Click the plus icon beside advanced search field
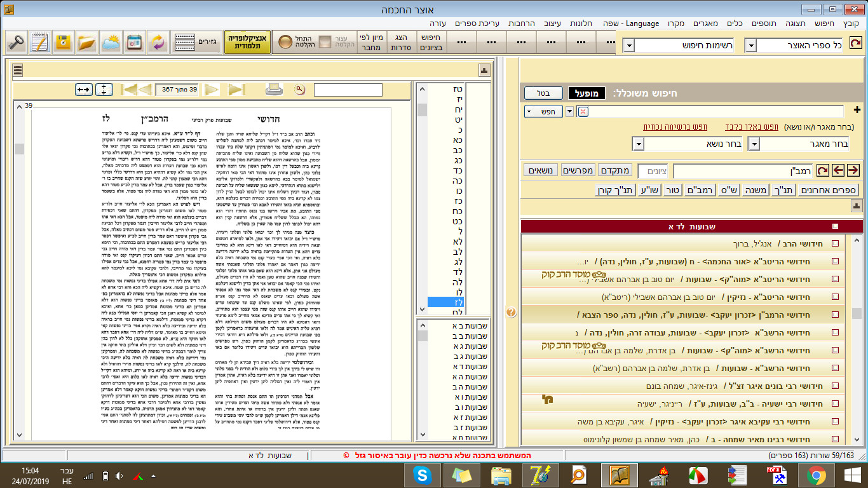868x488 pixels. pyautogui.click(x=857, y=110)
